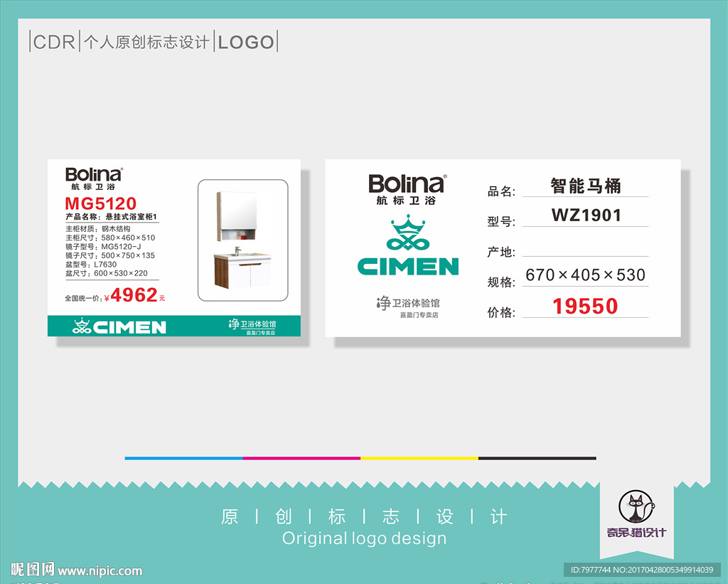Viewport: 728px width, 584px height.
Task: Pick the cyan color bar
Action: (x=183, y=458)
